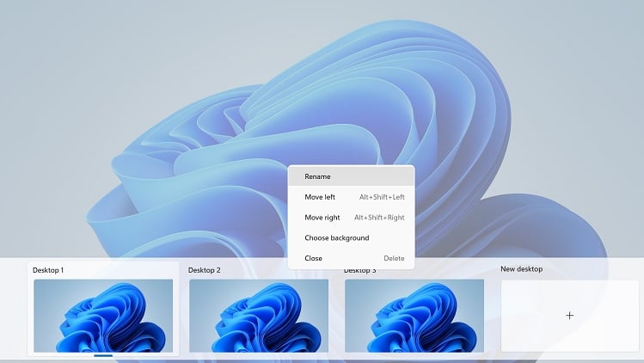This screenshot has height=363, width=644.
Task: Click the Alt+Shift+Right shortcut text
Action: 379,218
